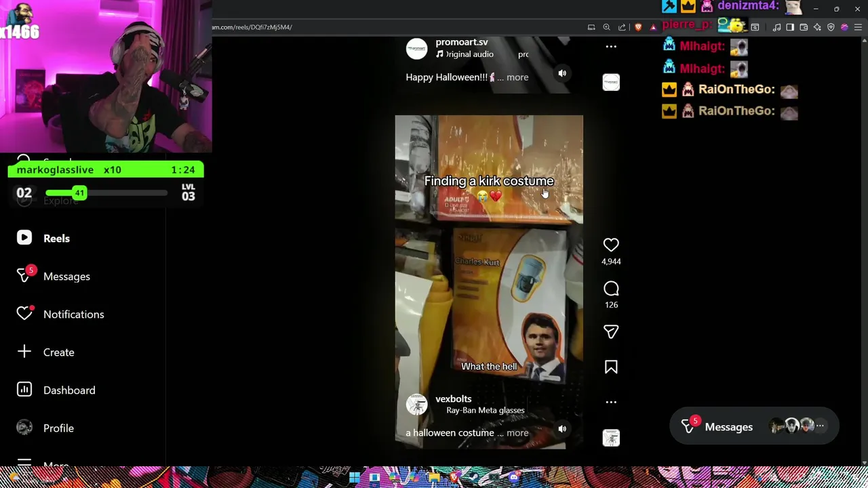Open the browser media control music note

(x=777, y=27)
